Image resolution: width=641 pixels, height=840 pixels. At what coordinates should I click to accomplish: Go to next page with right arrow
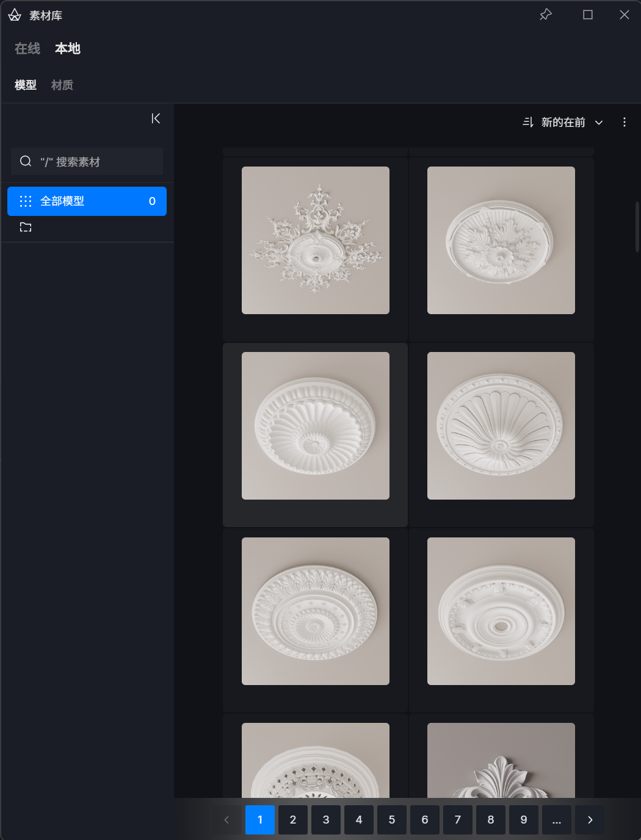coord(590,820)
